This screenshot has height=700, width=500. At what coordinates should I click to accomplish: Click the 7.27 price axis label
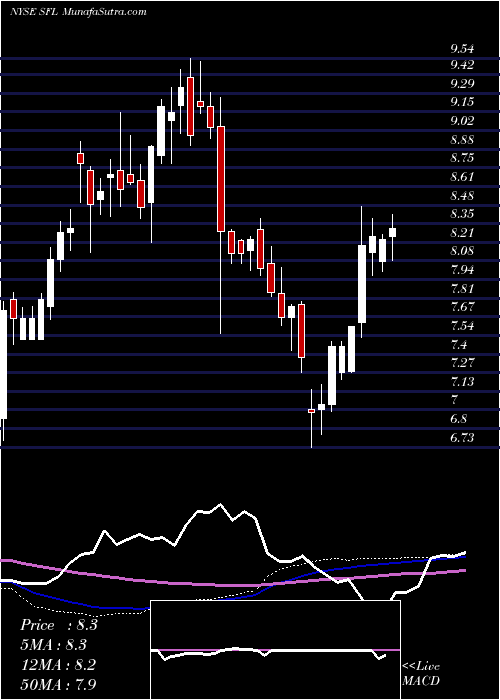click(x=462, y=363)
